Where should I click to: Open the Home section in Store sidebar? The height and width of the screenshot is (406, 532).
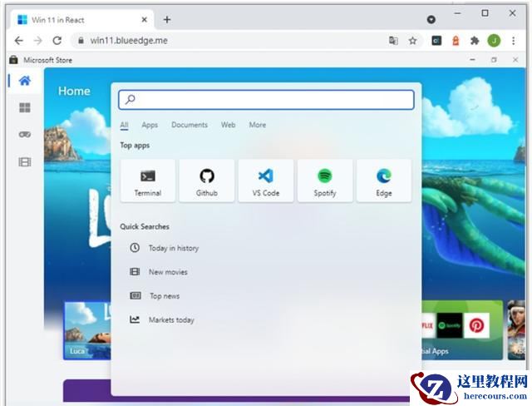pyautogui.click(x=25, y=81)
